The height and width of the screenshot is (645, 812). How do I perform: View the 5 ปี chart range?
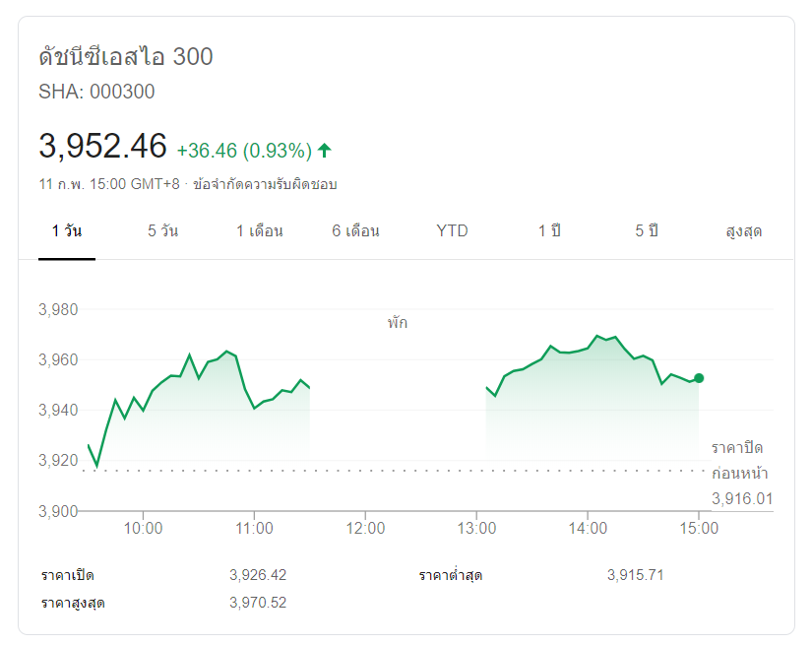[x=646, y=231]
